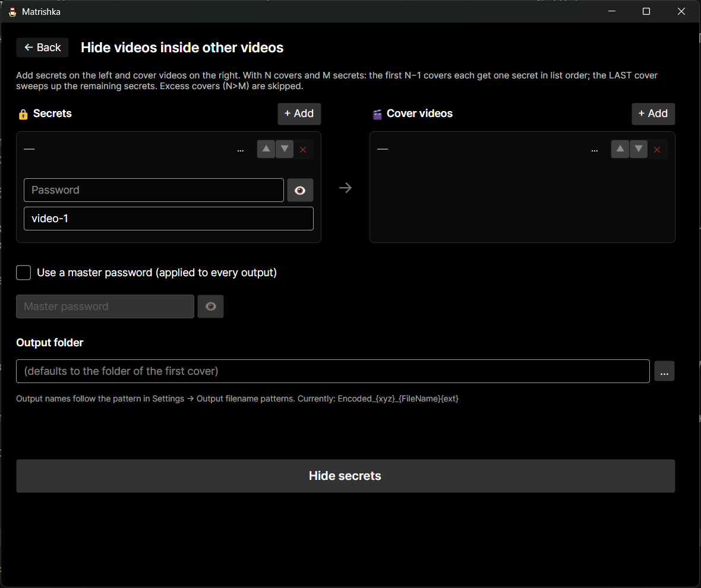Start the Hide secrets process

tap(346, 476)
